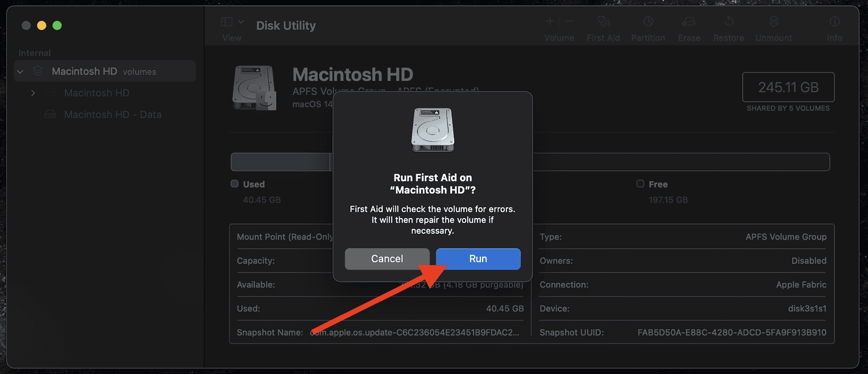Toggle the Free space checkbox

tap(640, 184)
